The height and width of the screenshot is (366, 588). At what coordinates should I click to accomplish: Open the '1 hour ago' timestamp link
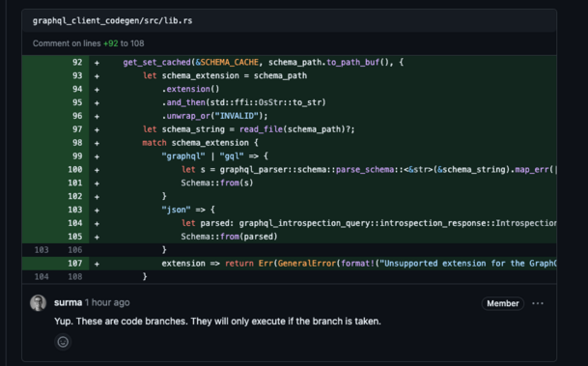pyautogui.click(x=107, y=302)
